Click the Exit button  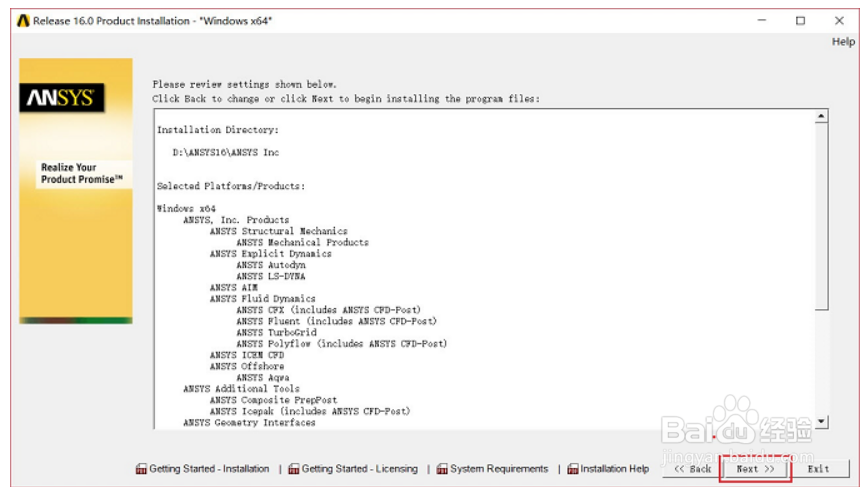(x=818, y=469)
